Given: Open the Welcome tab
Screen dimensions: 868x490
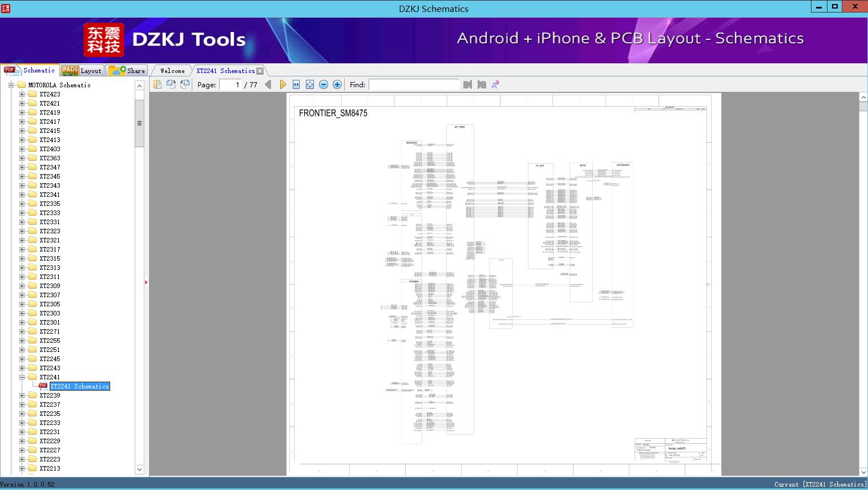Looking at the screenshot, I should pyautogui.click(x=172, y=71).
